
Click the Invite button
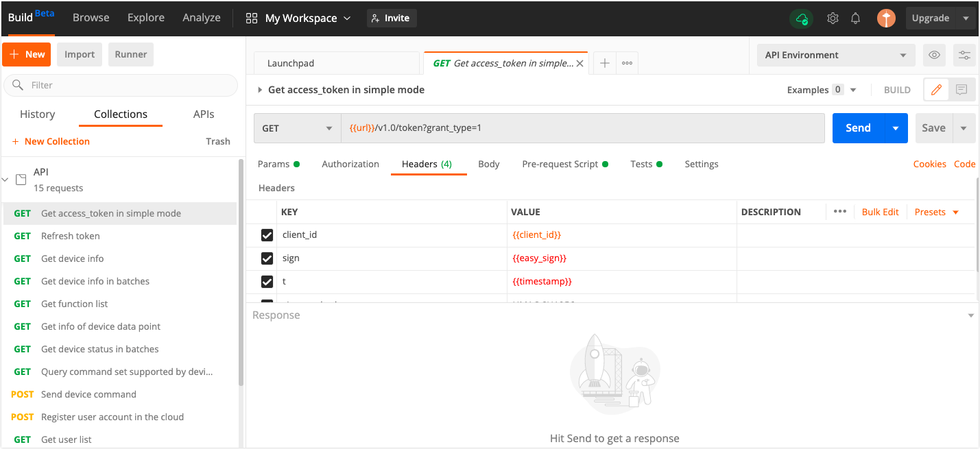pyautogui.click(x=391, y=19)
